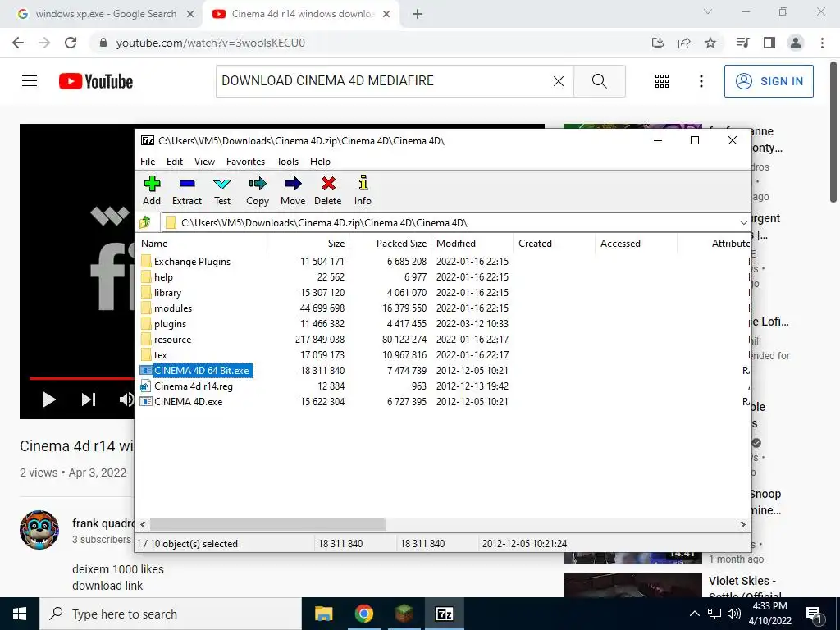Play the YouTube video

click(48, 399)
